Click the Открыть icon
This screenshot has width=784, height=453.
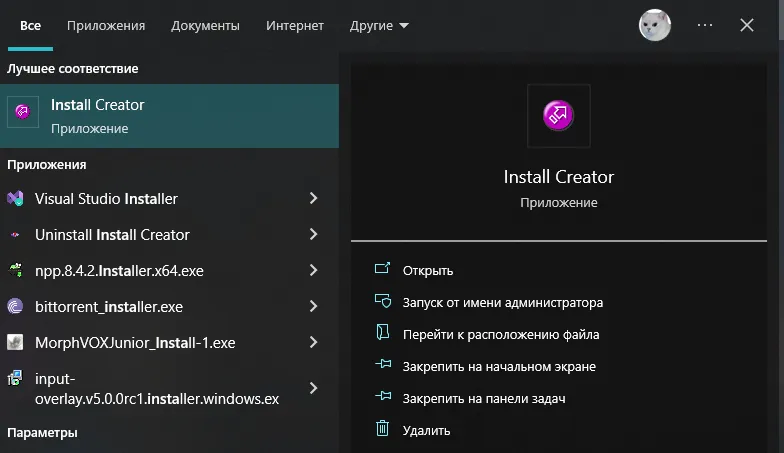pyautogui.click(x=382, y=268)
